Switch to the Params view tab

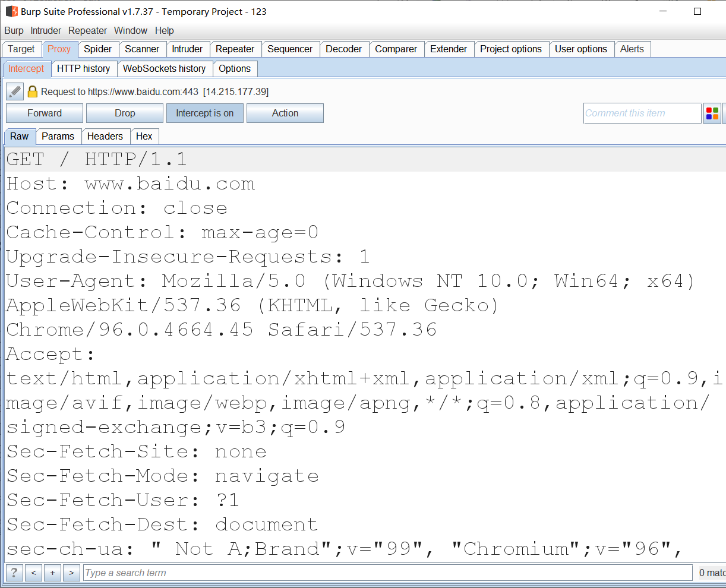(58, 136)
